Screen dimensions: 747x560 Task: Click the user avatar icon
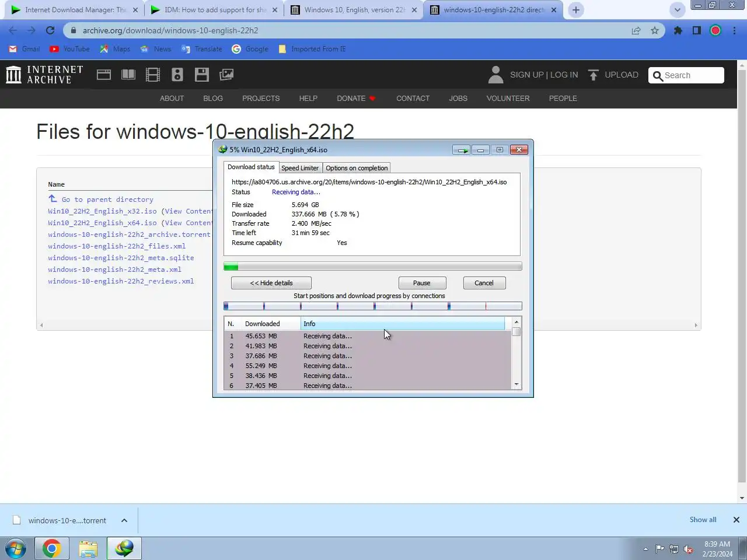[x=495, y=75]
